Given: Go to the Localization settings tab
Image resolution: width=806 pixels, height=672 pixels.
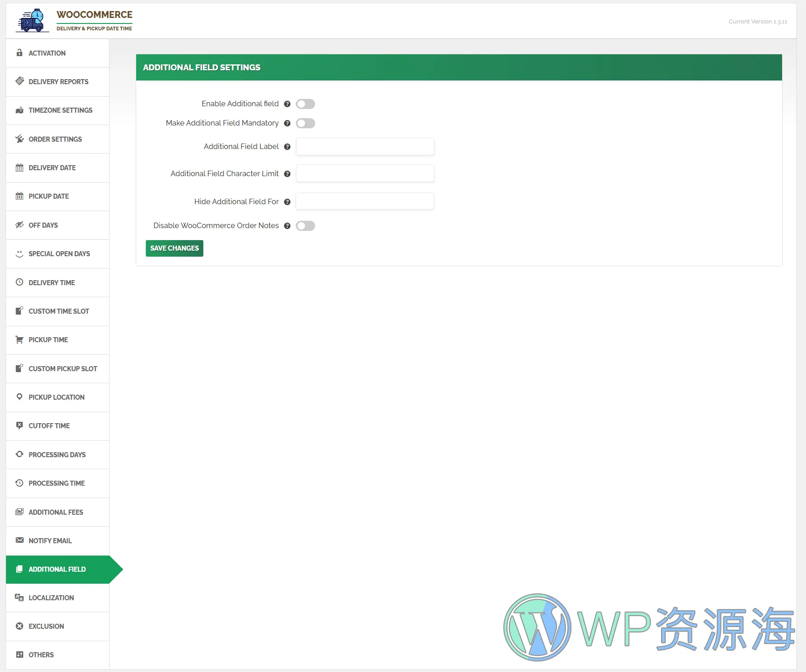Looking at the screenshot, I should [x=51, y=598].
